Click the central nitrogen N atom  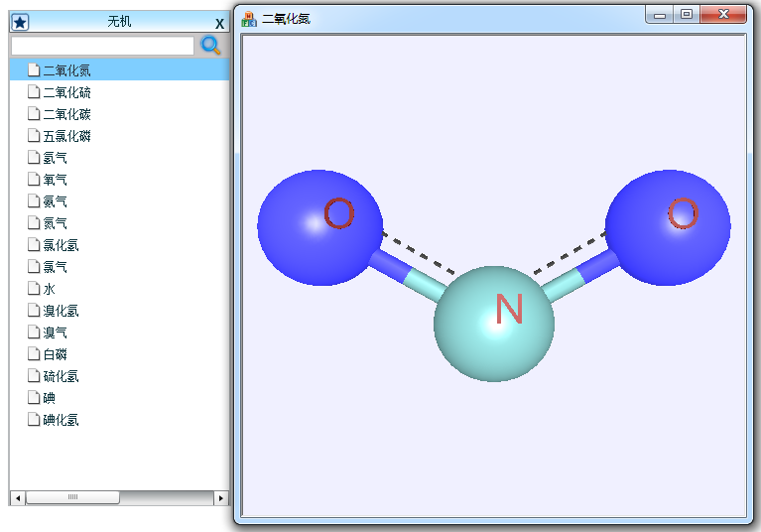click(494, 323)
